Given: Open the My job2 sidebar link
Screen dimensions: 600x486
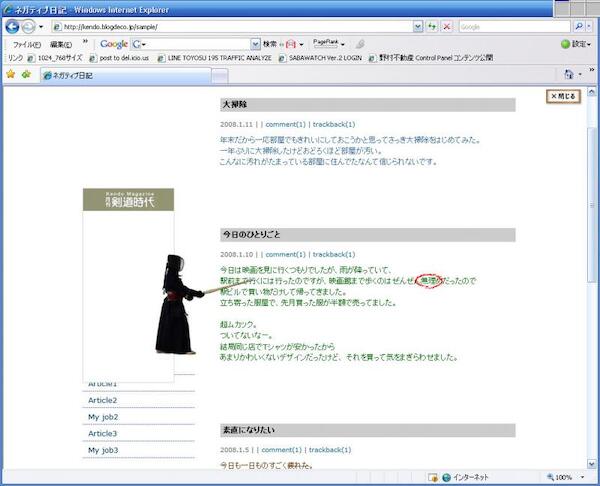Looking at the screenshot, I should coord(103,417).
